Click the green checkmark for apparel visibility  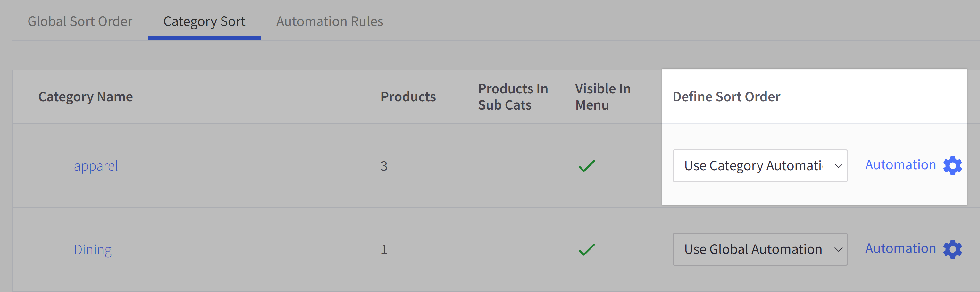tap(586, 165)
